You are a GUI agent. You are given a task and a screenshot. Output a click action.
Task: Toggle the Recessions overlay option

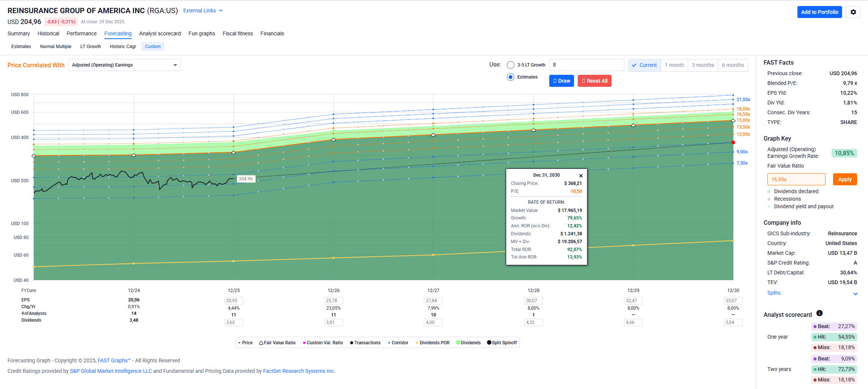click(787, 199)
